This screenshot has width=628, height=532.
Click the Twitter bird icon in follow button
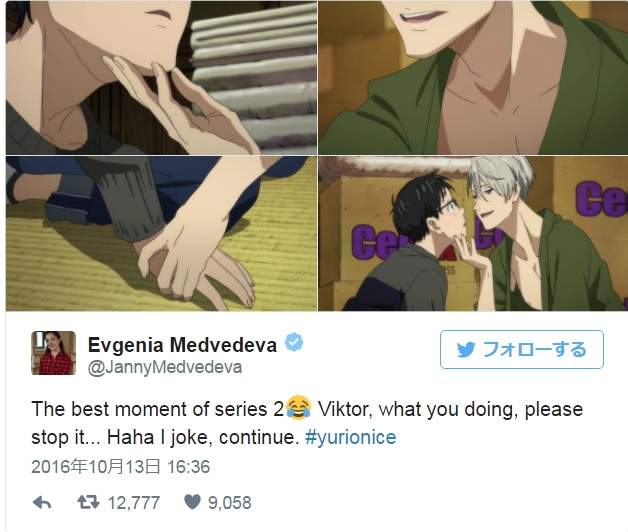coord(466,349)
